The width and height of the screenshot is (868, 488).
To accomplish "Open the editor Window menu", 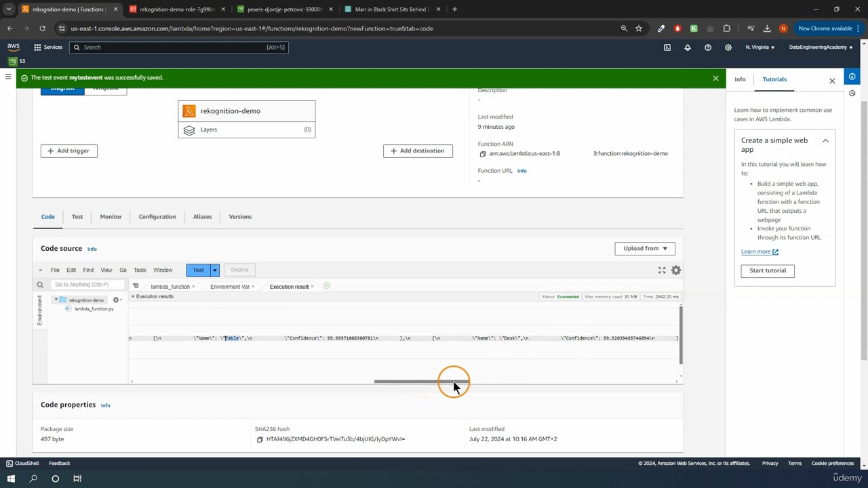I will coord(163,270).
